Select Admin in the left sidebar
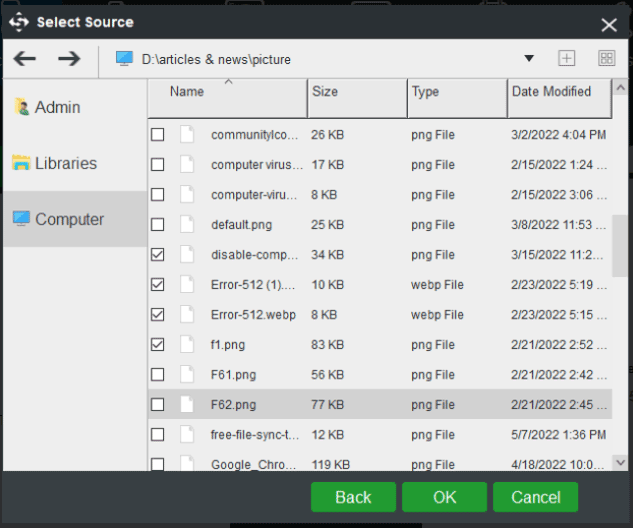Screen dimensions: 633x528 click(x=75, y=107)
